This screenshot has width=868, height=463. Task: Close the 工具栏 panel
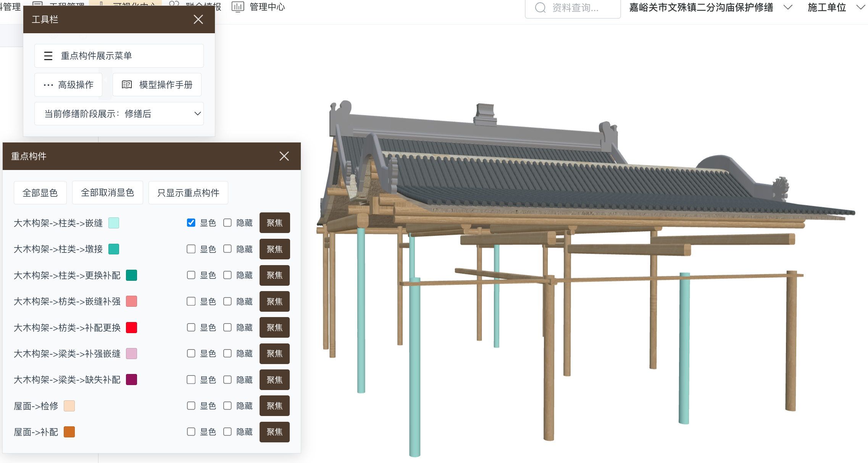click(x=198, y=19)
